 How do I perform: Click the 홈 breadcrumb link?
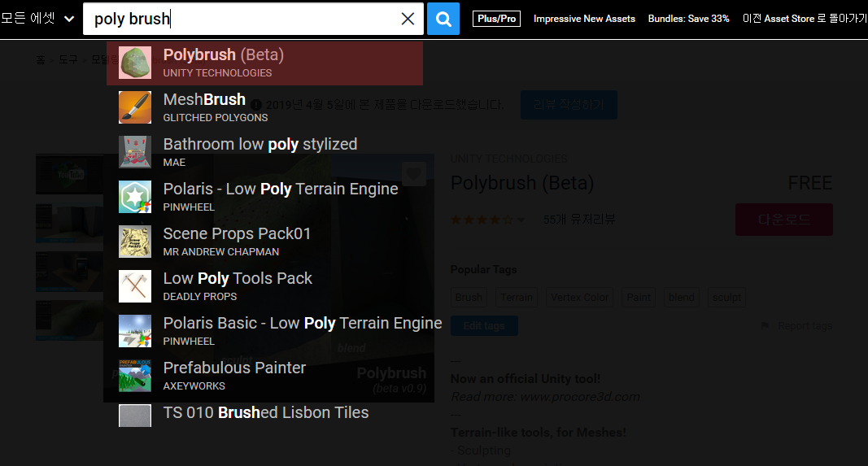pos(41,59)
